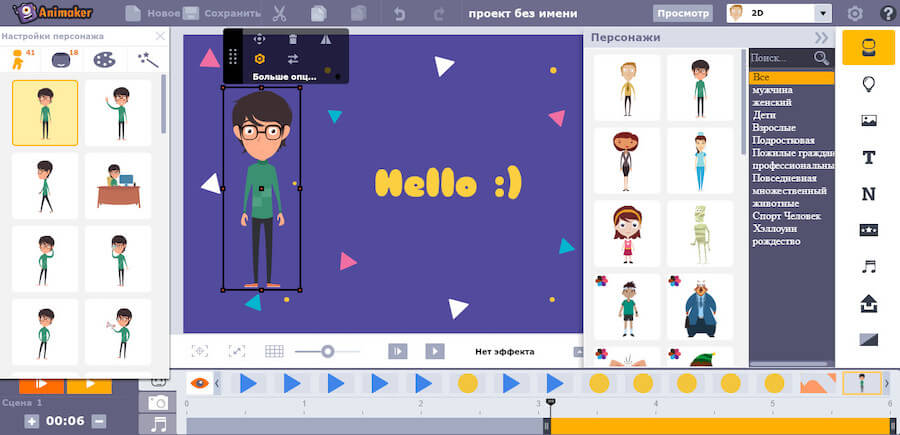The width and height of the screenshot is (900, 435).
Task: Open the upload section in right sidebar
Action: tap(868, 303)
